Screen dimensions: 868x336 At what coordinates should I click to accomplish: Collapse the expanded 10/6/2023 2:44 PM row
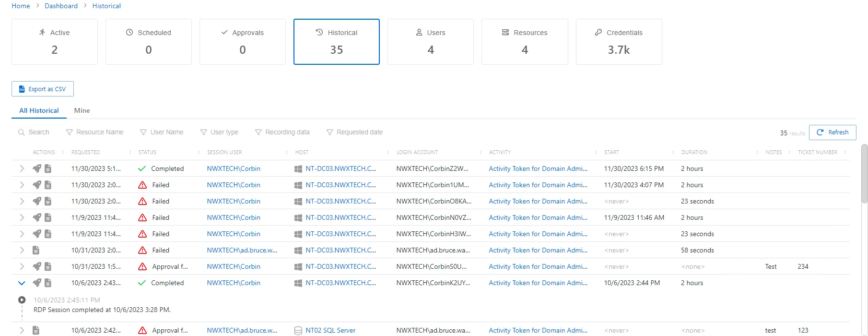coord(22,283)
